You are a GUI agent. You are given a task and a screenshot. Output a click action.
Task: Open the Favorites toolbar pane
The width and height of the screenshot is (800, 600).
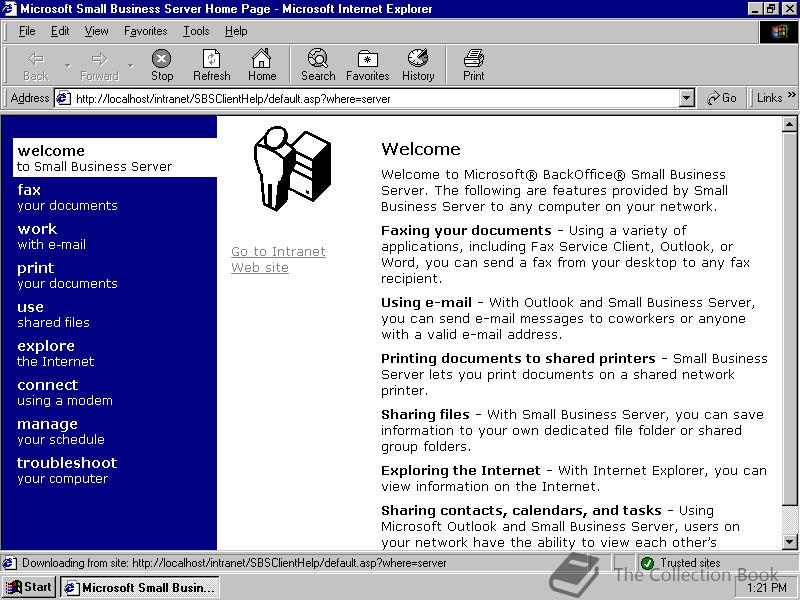tap(367, 65)
